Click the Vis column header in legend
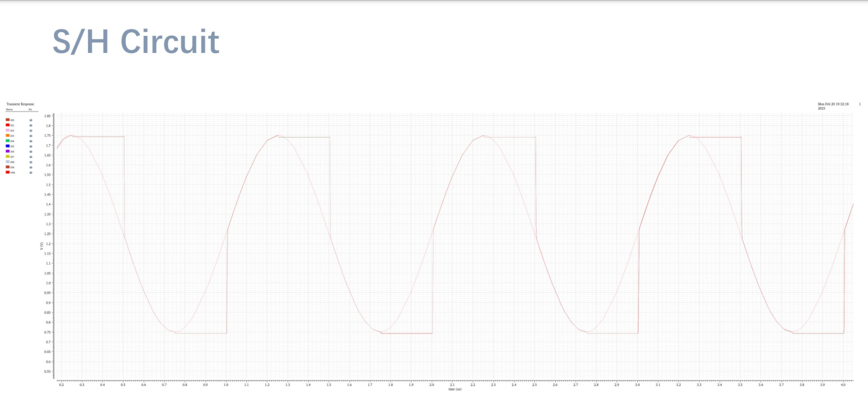This screenshot has height=405, width=868. click(30, 109)
